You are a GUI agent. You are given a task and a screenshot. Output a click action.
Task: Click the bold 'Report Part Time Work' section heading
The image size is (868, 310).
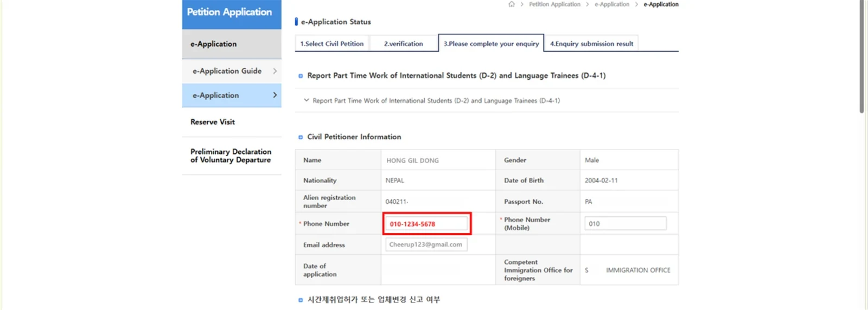click(456, 76)
